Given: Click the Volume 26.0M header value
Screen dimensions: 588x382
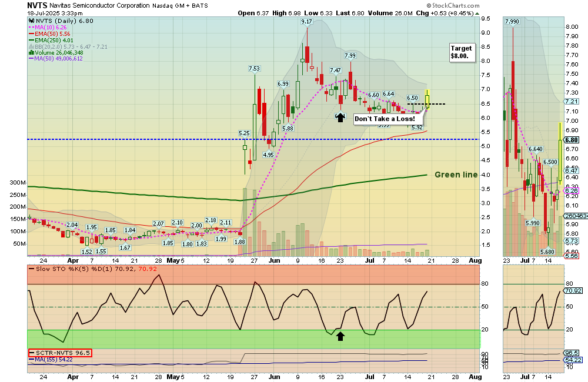Looking at the screenshot, I should coord(390,13).
